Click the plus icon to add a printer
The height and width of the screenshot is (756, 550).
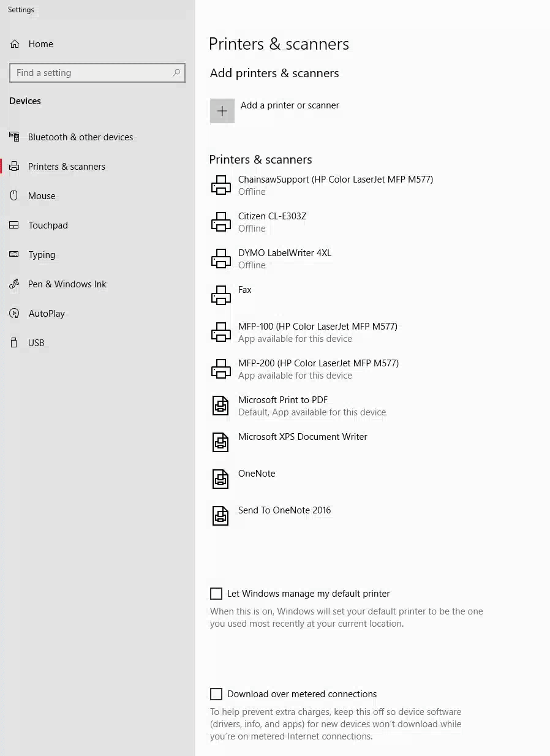[222, 111]
